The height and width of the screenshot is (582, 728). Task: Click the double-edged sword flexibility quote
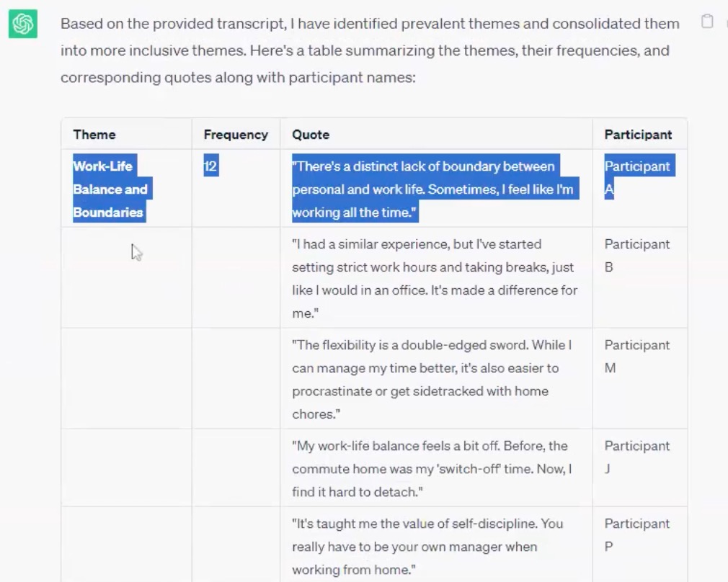(431, 380)
